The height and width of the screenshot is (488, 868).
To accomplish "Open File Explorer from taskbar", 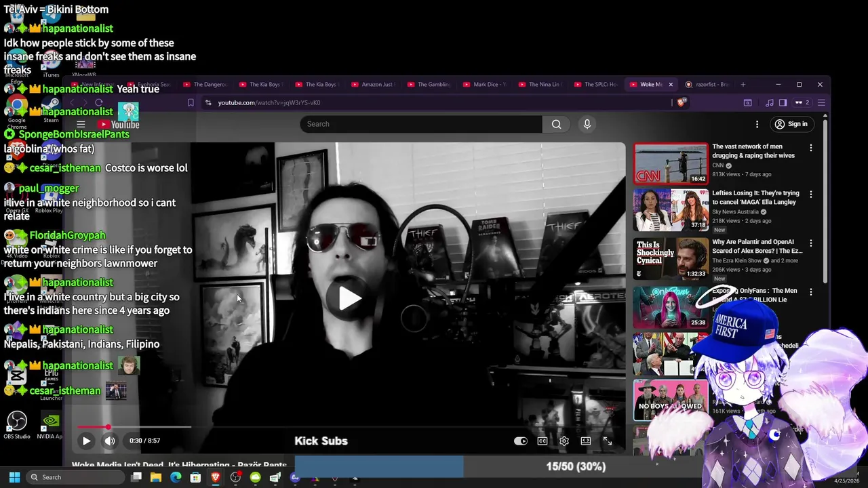I will [x=156, y=477].
